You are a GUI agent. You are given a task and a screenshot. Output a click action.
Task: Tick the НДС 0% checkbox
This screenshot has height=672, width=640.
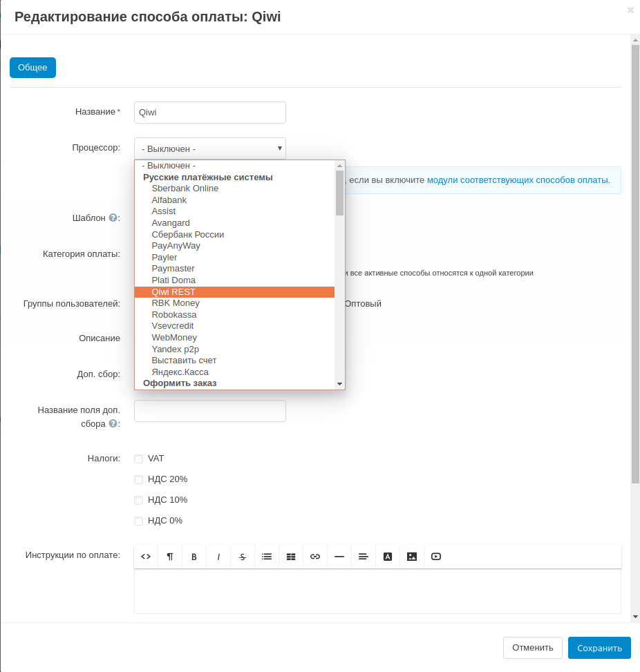click(139, 521)
